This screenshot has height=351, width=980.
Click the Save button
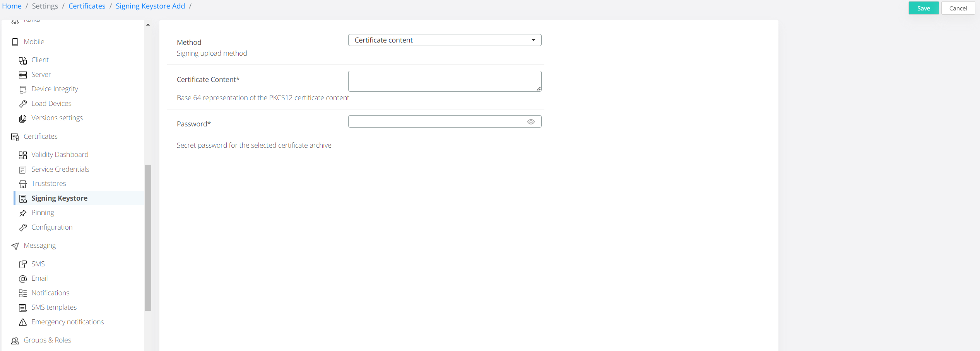[923, 8]
